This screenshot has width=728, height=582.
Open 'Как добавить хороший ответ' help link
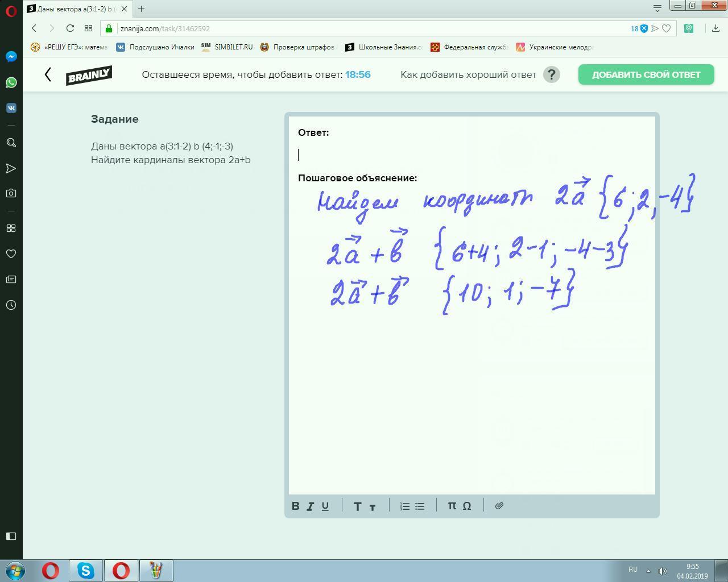pos(468,74)
